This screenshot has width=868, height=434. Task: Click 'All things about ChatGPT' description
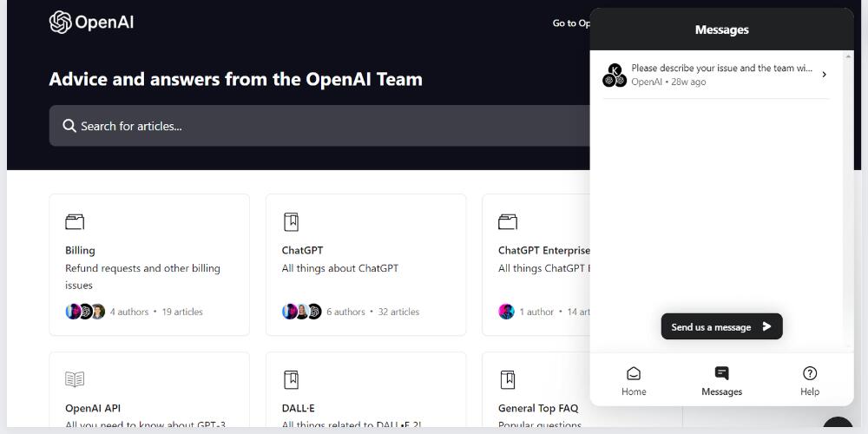[x=340, y=268]
